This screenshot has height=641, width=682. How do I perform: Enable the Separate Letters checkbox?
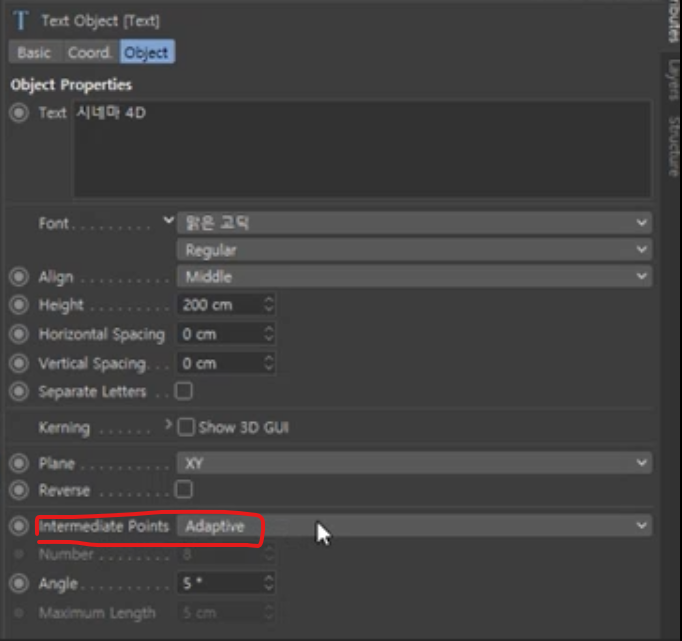tap(184, 391)
